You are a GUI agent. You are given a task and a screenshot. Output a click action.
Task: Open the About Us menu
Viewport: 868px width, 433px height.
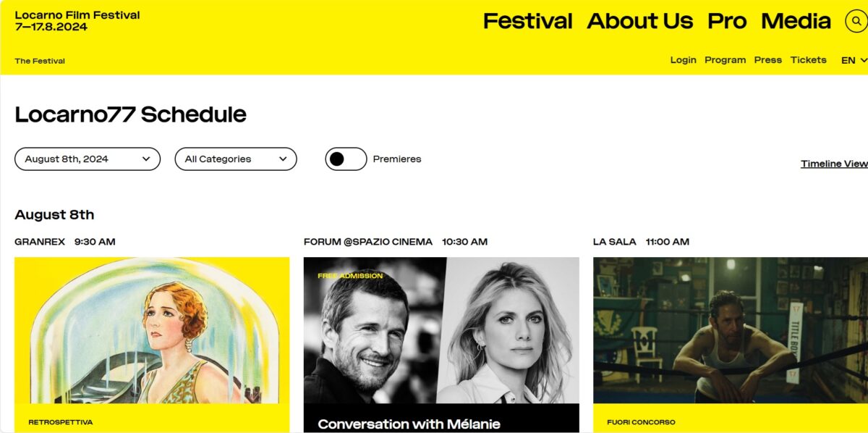[x=639, y=21]
